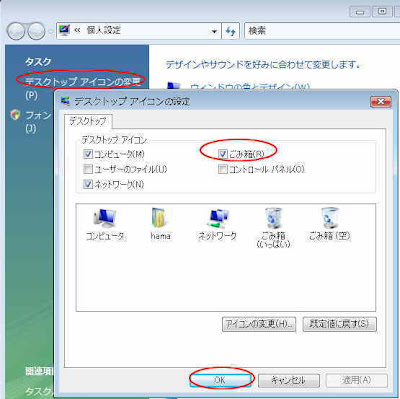Image resolution: width=400 pixels, height=399 pixels.
Task: Click the 個人設定 address bar path
Action: click(x=104, y=30)
